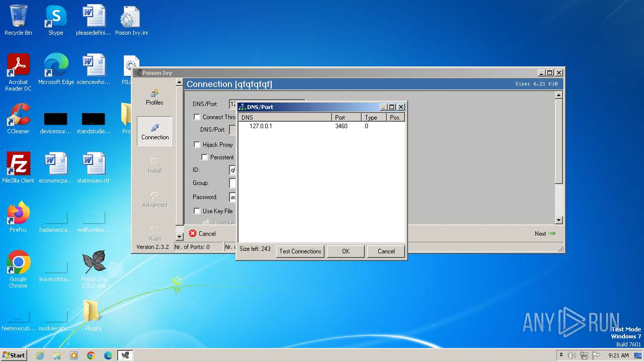644x362 pixels.
Task: Open Acrobat Reader DC shortcut
Action: [x=18, y=73]
